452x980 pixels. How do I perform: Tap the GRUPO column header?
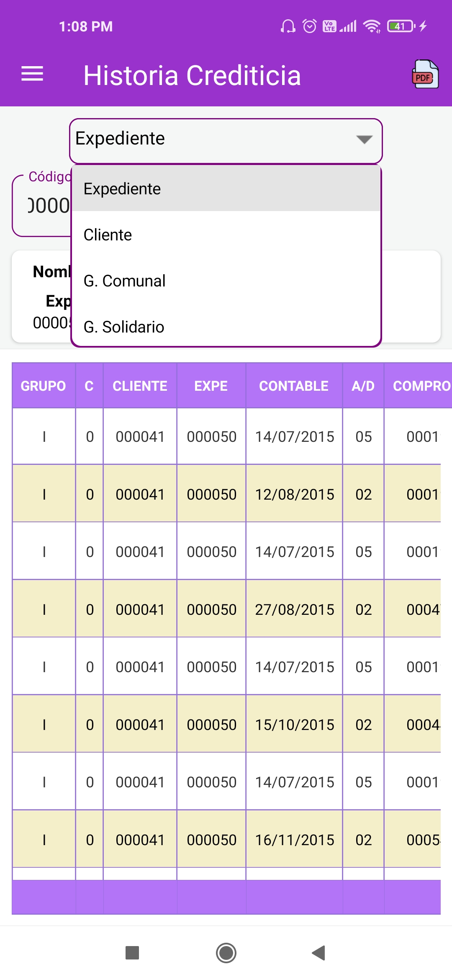44,386
